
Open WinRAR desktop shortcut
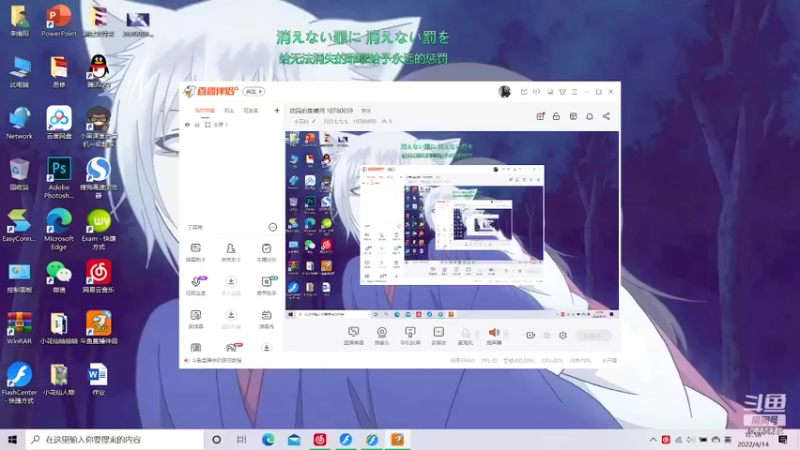[x=19, y=328]
